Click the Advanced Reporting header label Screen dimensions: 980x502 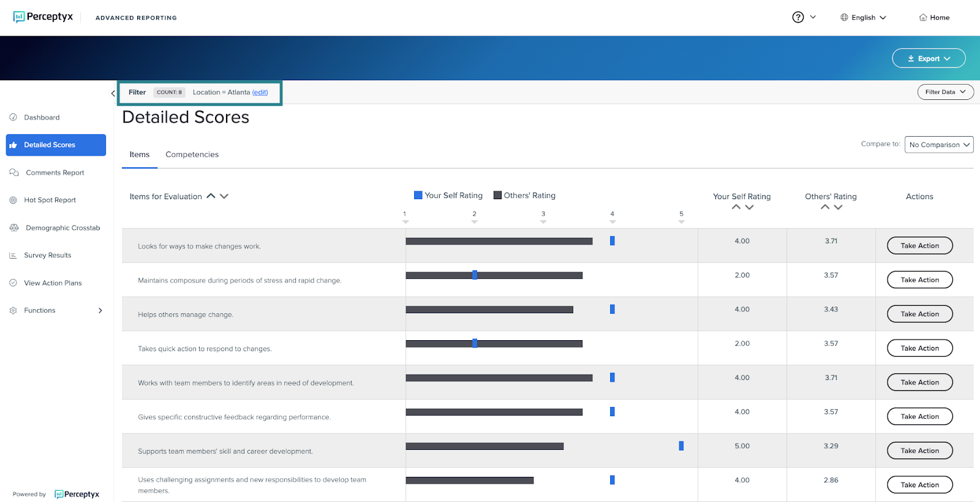click(136, 18)
